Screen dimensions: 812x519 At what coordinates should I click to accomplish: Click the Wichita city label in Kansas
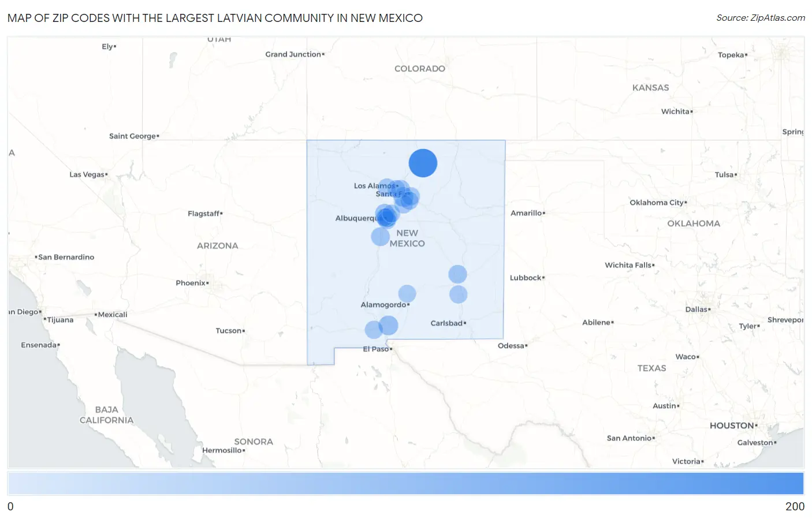point(675,111)
